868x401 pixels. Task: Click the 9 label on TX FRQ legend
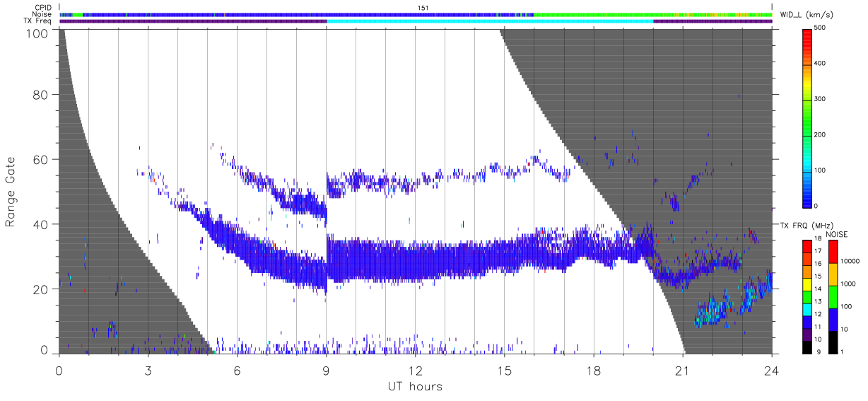(x=819, y=351)
